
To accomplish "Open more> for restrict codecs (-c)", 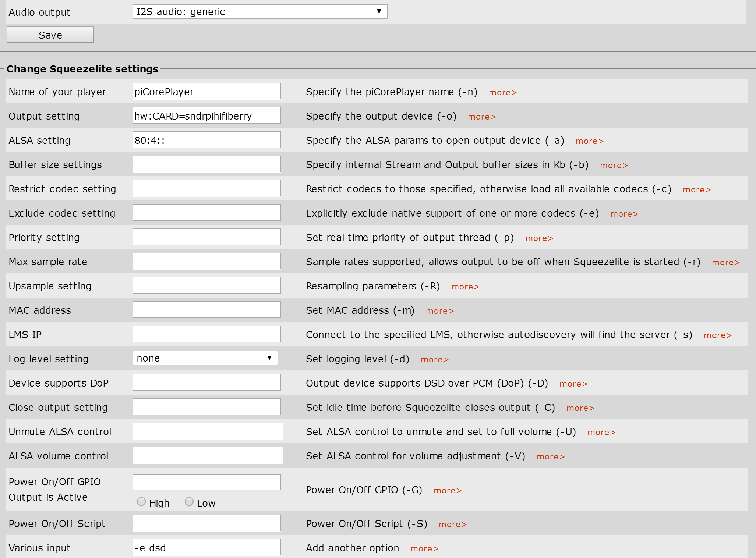I will click(x=697, y=189).
